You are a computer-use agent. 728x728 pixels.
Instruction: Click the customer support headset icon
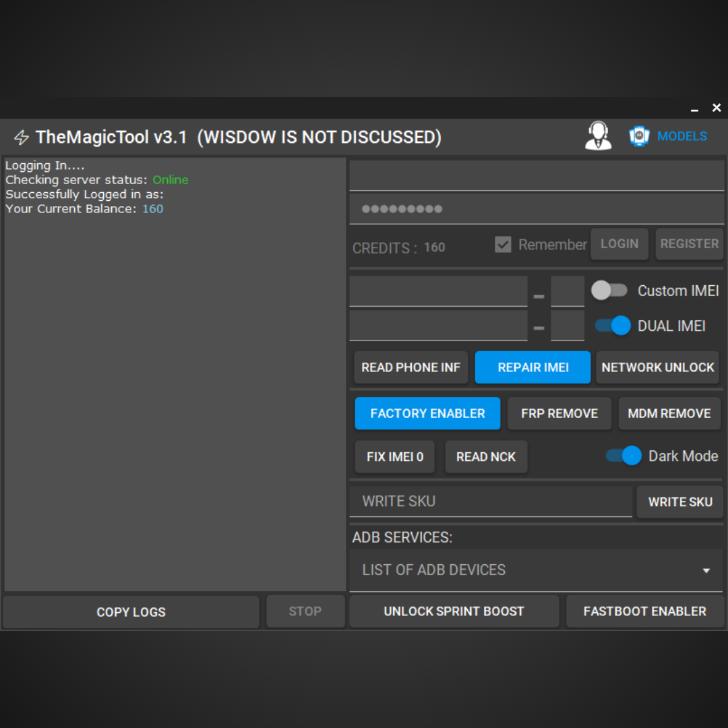[x=598, y=136]
